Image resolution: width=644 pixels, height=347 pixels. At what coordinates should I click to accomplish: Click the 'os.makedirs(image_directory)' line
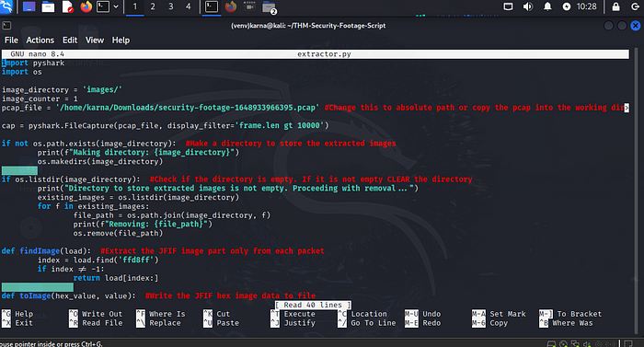pyautogui.click(x=100, y=162)
